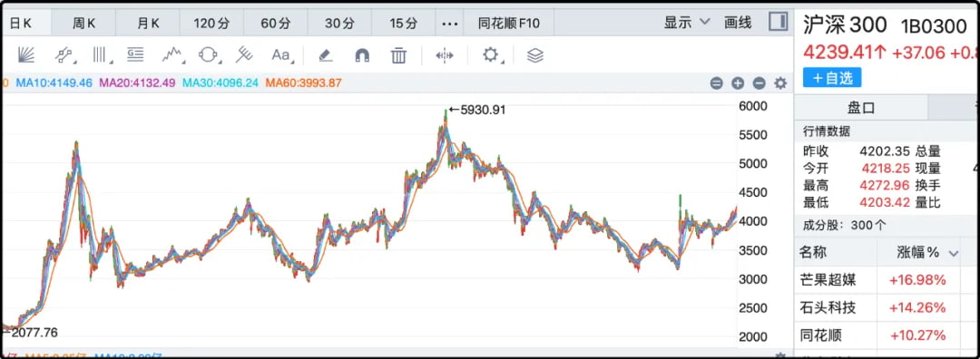Click the 5930.91 high price marker

(477, 110)
